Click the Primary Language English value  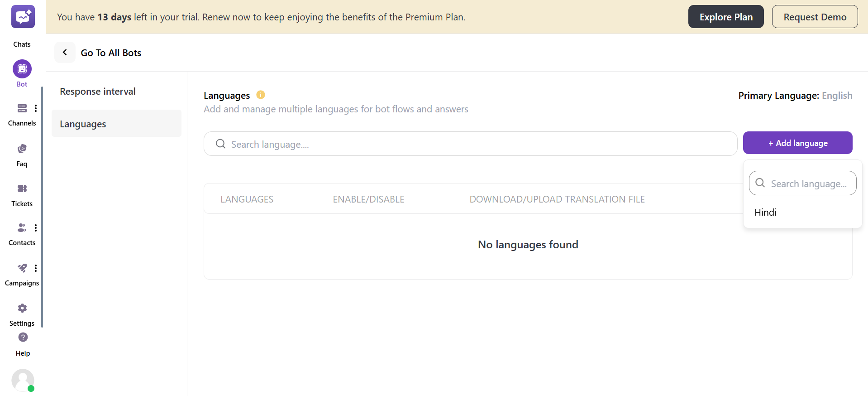pos(837,96)
